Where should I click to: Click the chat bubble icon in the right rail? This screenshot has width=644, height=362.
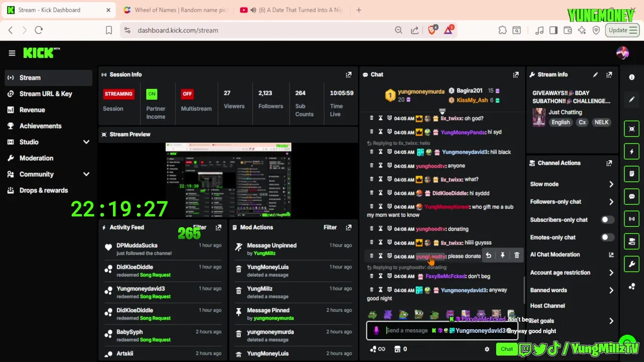632,197
